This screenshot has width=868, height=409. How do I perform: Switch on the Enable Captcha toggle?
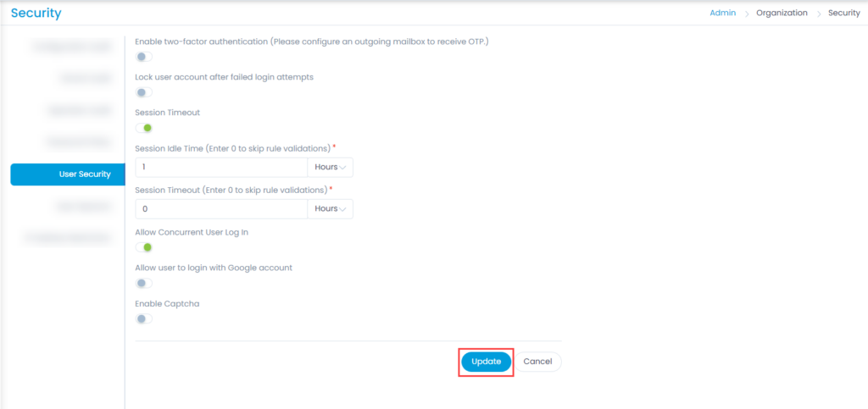point(144,319)
